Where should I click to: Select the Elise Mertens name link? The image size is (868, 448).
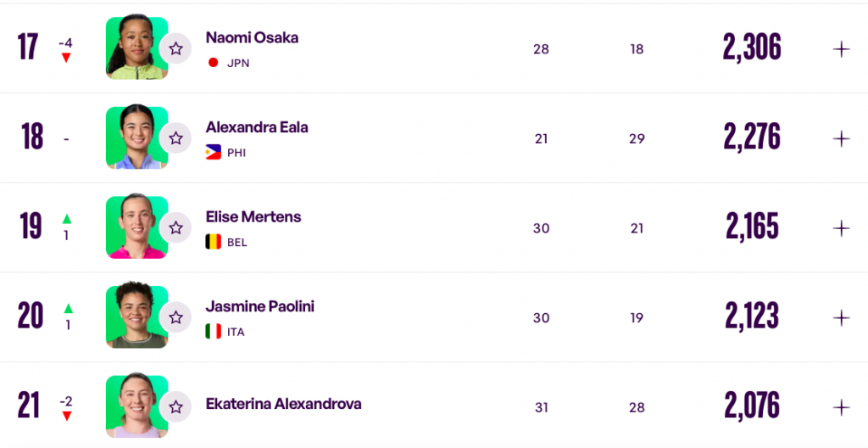coord(253,217)
